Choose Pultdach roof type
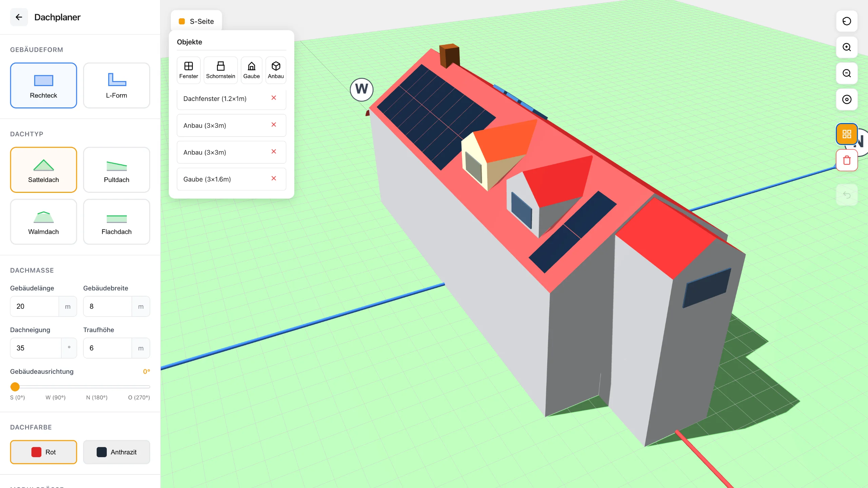The image size is (868, 488). (117, 170)
